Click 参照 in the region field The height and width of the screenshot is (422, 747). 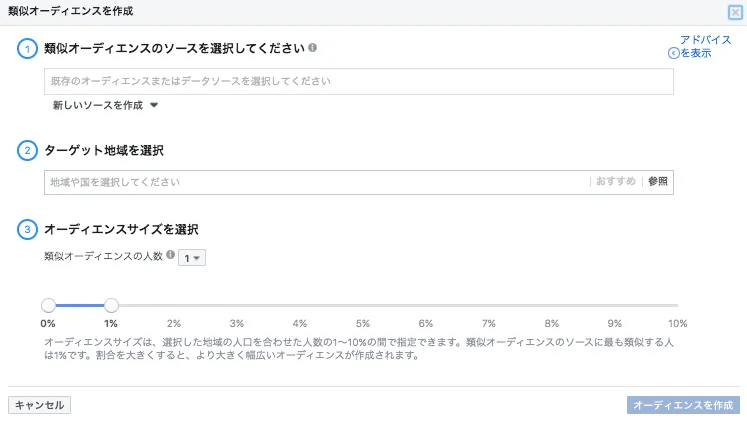coord(657,181)
